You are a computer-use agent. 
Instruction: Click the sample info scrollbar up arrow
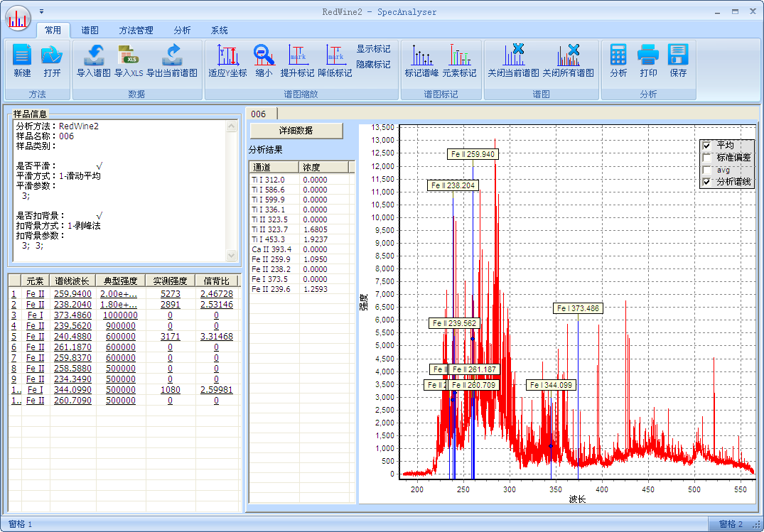click(232, 126)
